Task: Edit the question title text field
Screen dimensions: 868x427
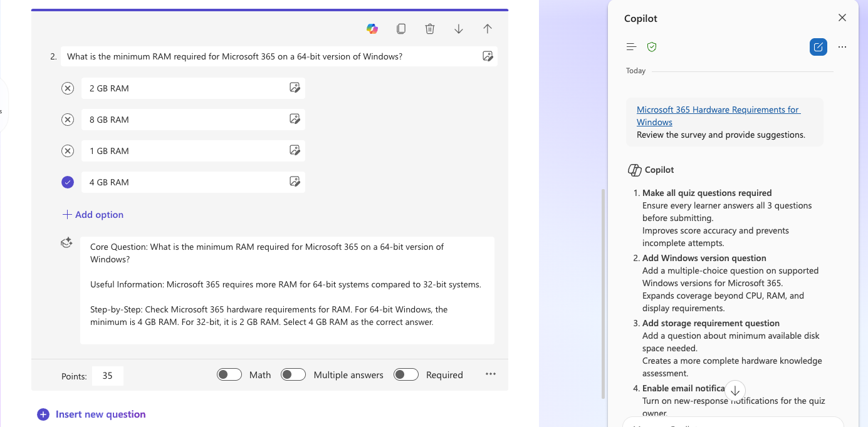Action: pyautogui.click(x=279, y=56)
